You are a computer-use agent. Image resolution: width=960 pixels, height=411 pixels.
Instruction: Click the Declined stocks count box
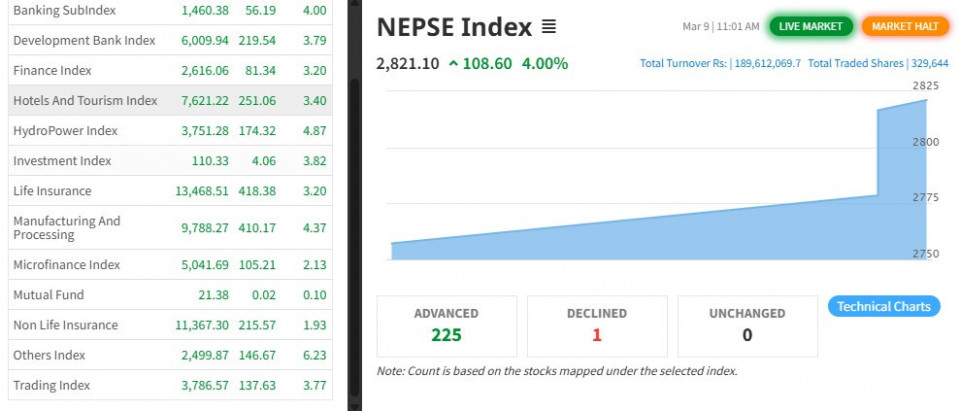point(596,326)
